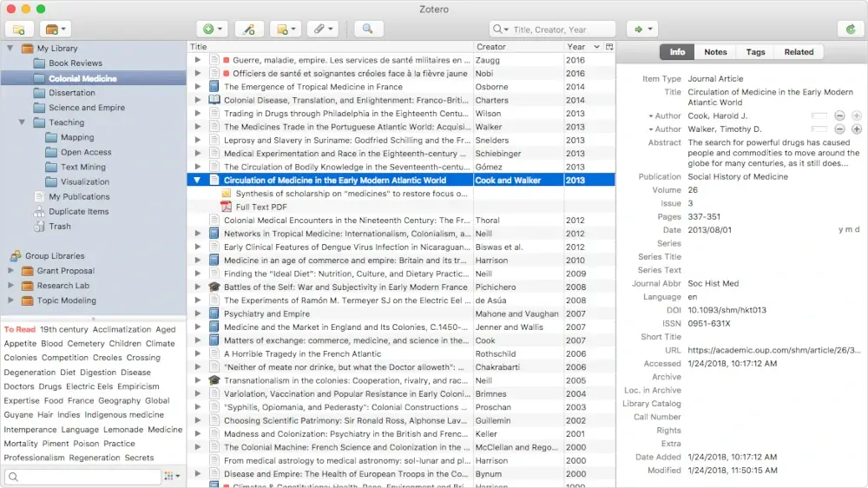The width and height of the screenshot is (868, 488).
Task: Switch to the Tags tab
Action: pyautogui.click(x=755, y=51)
